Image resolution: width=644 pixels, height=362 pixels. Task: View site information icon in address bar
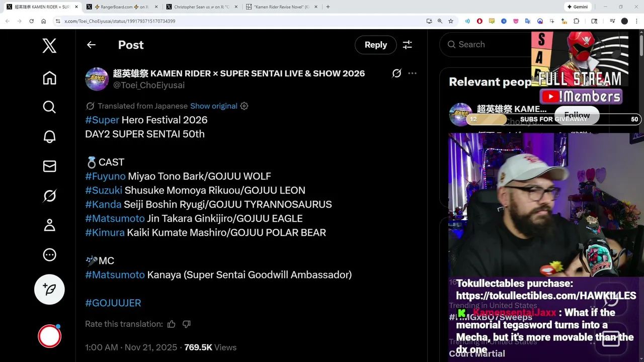58,21
